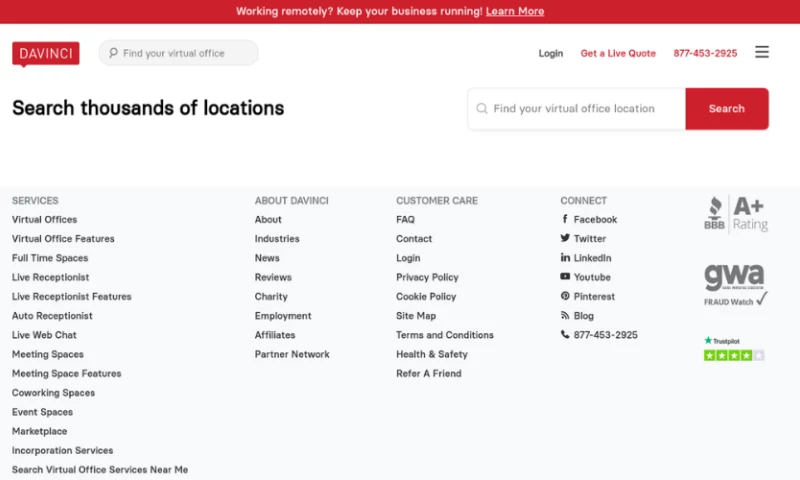Go to the Privacy Policy page
The image size is (800, 480).
point(427,277)
